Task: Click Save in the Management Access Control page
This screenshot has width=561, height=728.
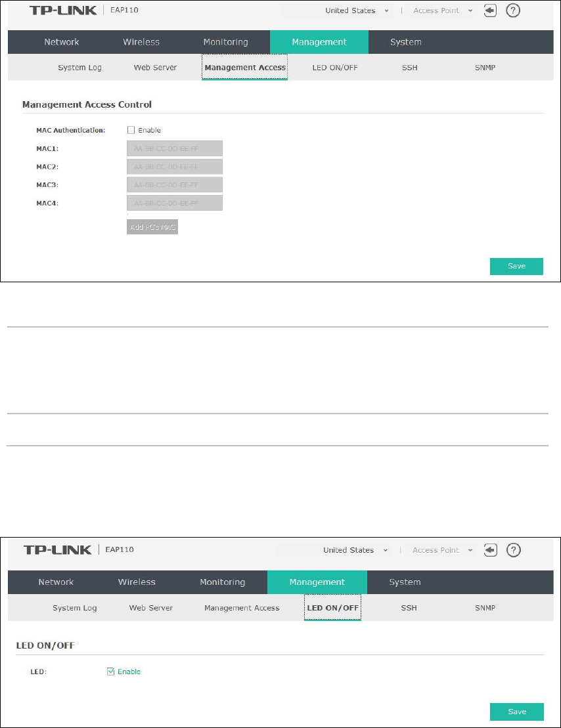Action: click(516, 266)
